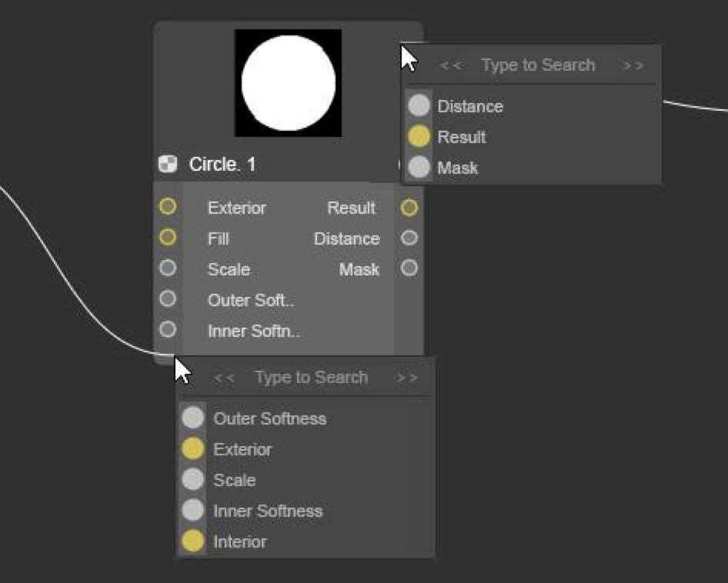728x583 pixels.
Task: Click next arrows in the upper search popup
Action: [633, 65]
